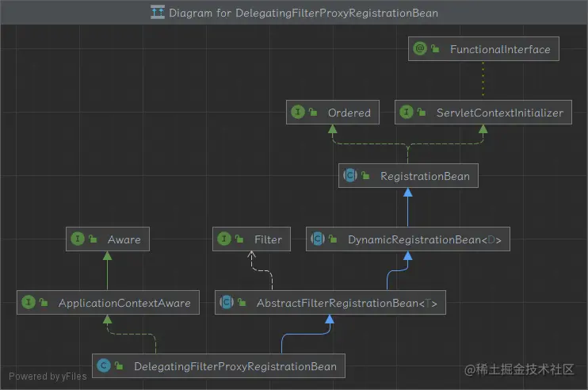Image resolution: width=588 pixels, height=390 pixels.
Task: Click the public lock icon on RegistrationBean
Action: [365, 175]
